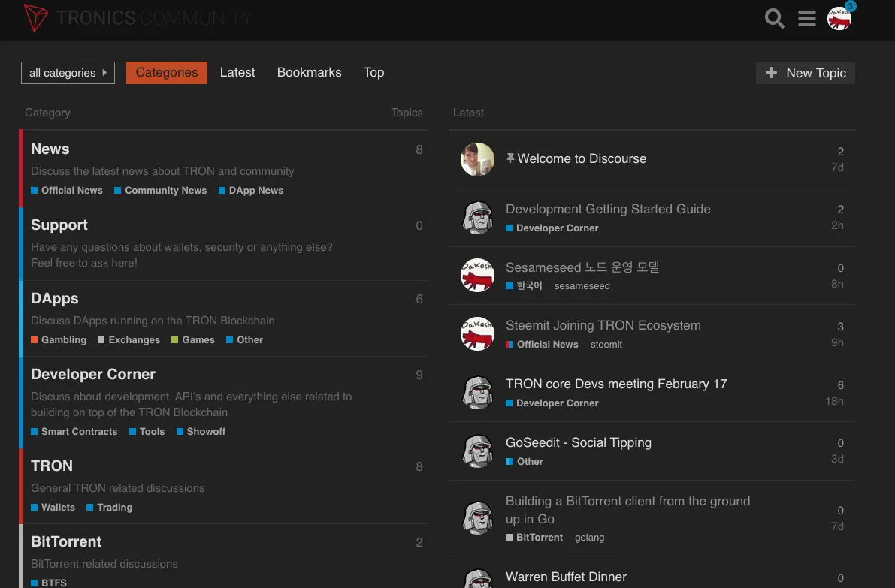The width and height of the screenshot is (895, 588).
Task: Open the Sesameseed Korean topic
Action: point(582,267)
